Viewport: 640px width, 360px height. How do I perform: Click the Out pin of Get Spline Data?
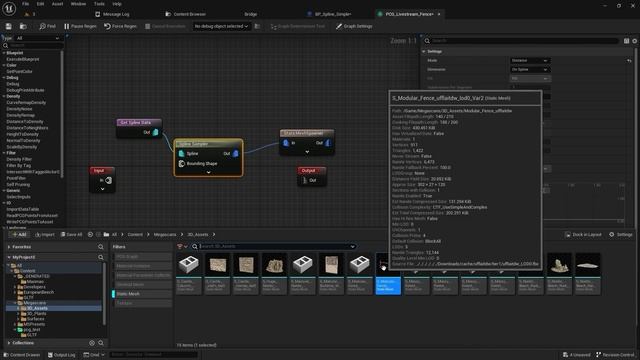coord(155,132)
